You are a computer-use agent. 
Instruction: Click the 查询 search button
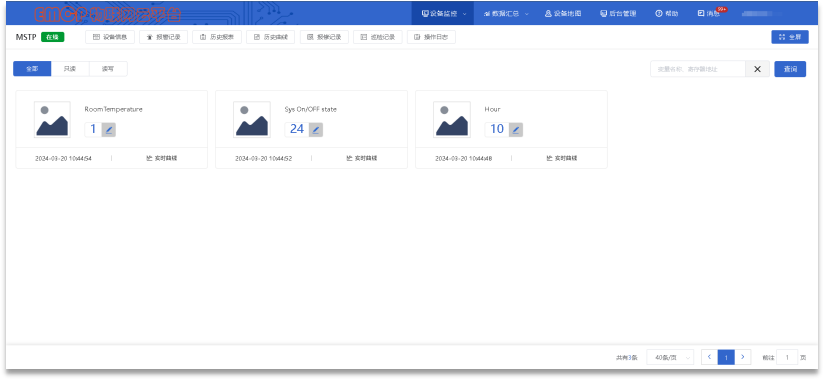790,69
